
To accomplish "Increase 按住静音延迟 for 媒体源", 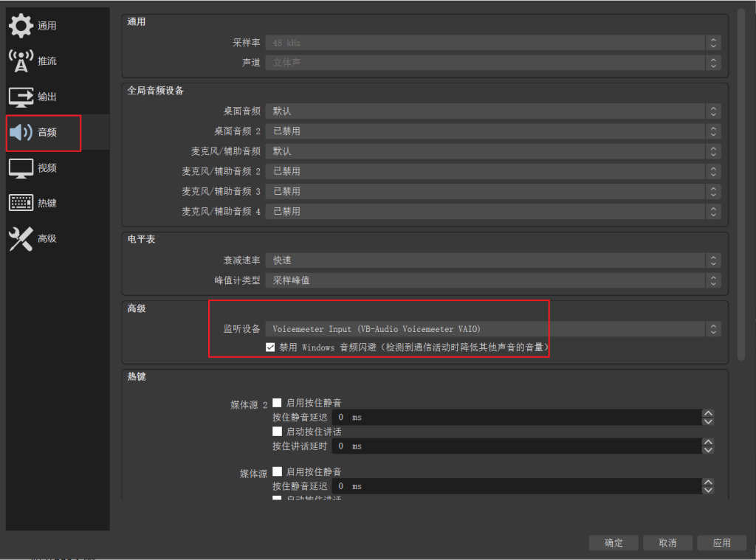I will [x=708, y=483].
